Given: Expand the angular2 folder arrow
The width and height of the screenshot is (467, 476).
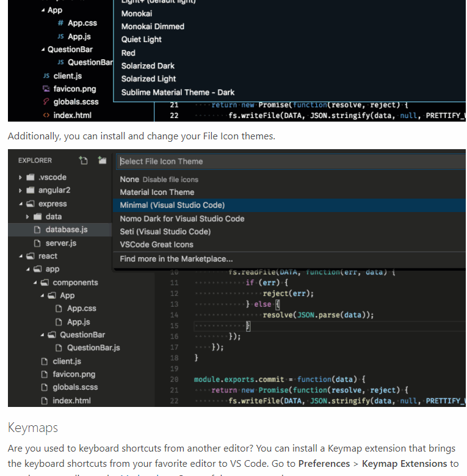Looking at the screenshot, I should pyautogui.click(x=20, y=191).
